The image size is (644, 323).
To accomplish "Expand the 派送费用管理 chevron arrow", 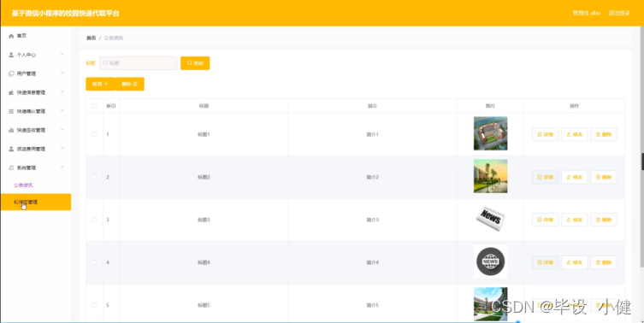I will coord(62,149).
